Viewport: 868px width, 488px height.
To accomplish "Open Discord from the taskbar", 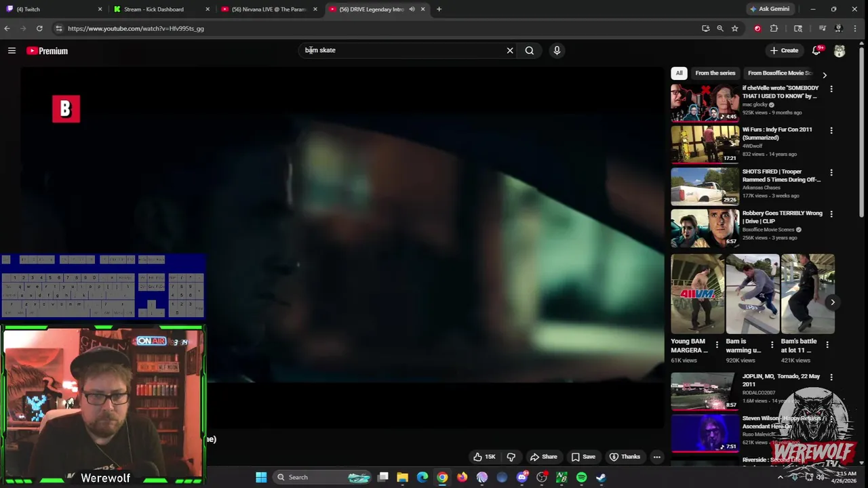I will point(521,477).
